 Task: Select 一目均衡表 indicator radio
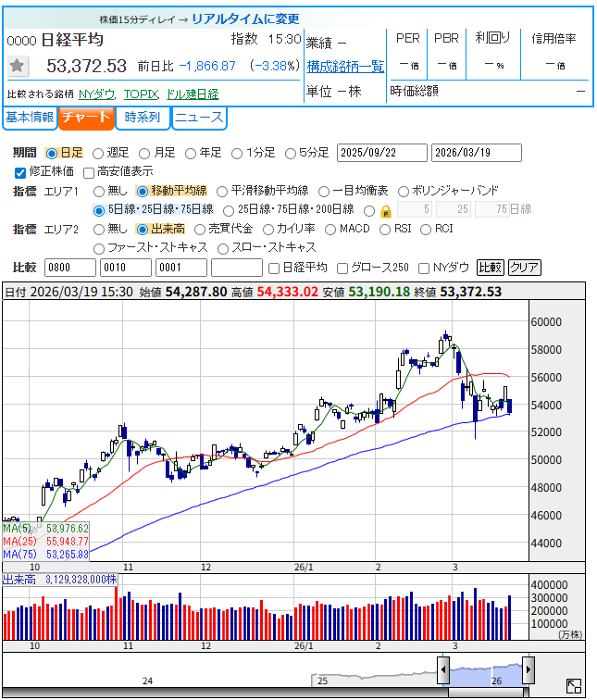323,192
